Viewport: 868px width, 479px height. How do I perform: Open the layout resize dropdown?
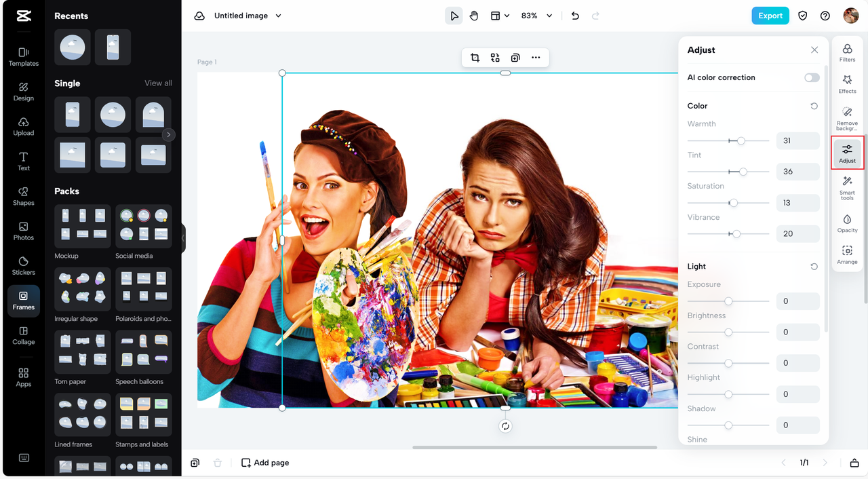coord(500,16)
